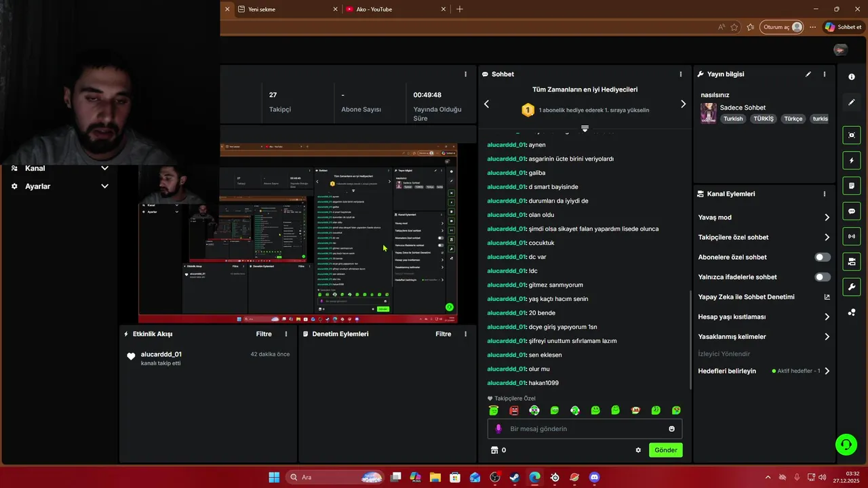868x488 pixels.
Task: Click the Gönder send button
Action: [x=666, y=450]
